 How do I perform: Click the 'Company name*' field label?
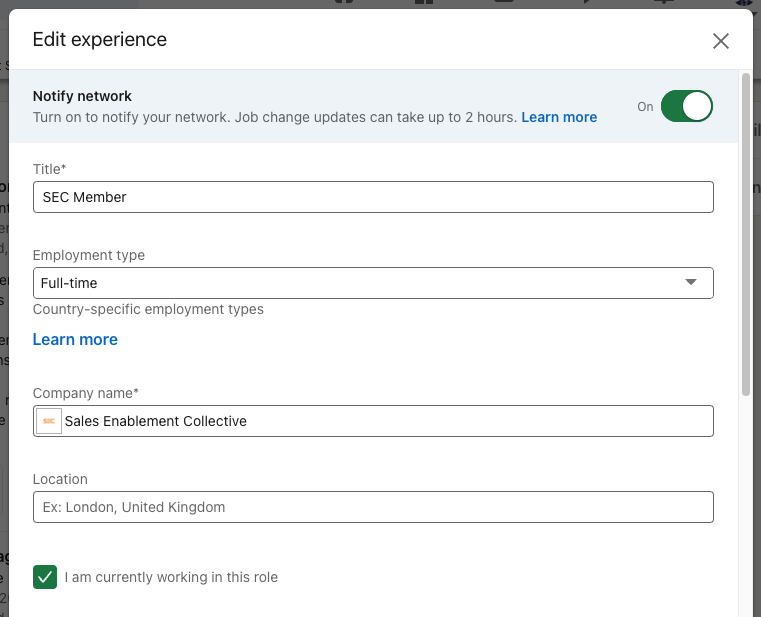[x=86, y=393]
